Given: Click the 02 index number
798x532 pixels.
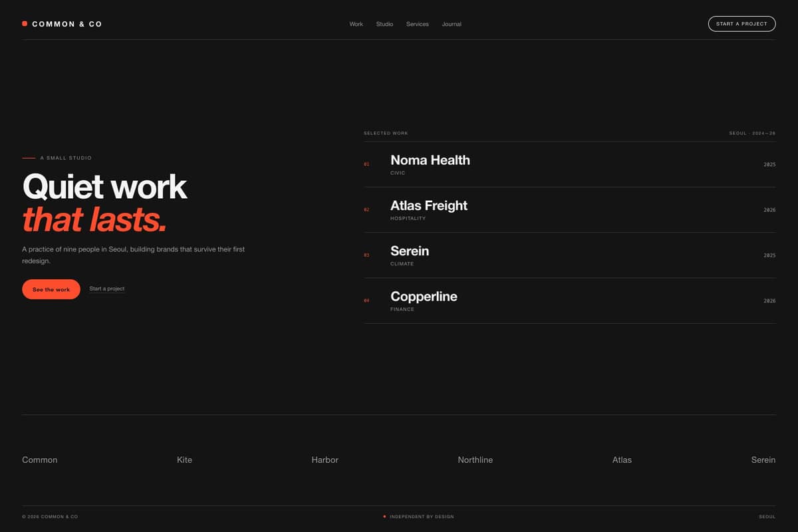Looking at the screenshot, I should (x=366, y=209).
